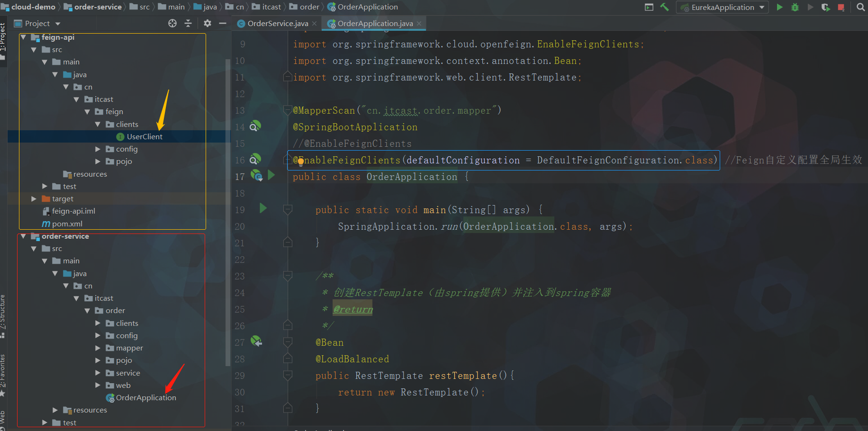Click the @MapperScan annotation text
868x431 pixels.
pos(324,110)
